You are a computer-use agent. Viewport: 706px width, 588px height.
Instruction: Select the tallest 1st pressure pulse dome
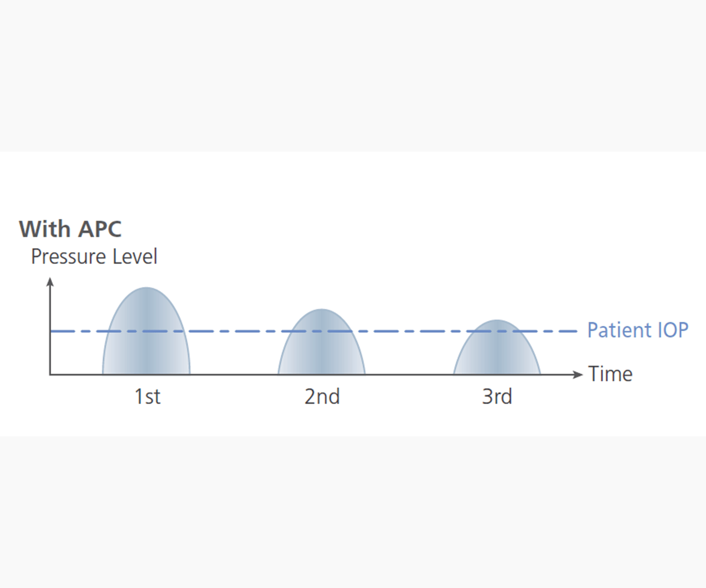(x=146, y=331)
